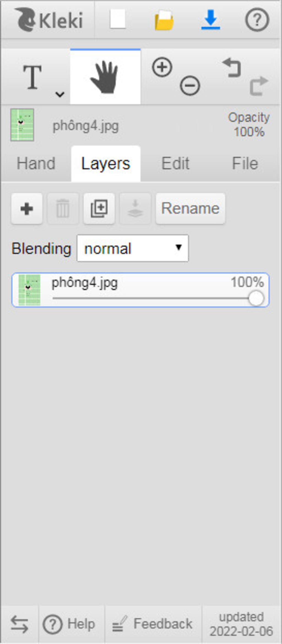Select the Text tool
The height and width of the screenshot is (644, 282).
32,77
